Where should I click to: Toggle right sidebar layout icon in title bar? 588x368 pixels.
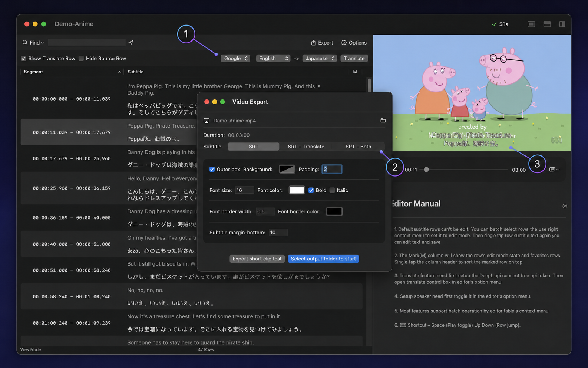click(562, 24)
